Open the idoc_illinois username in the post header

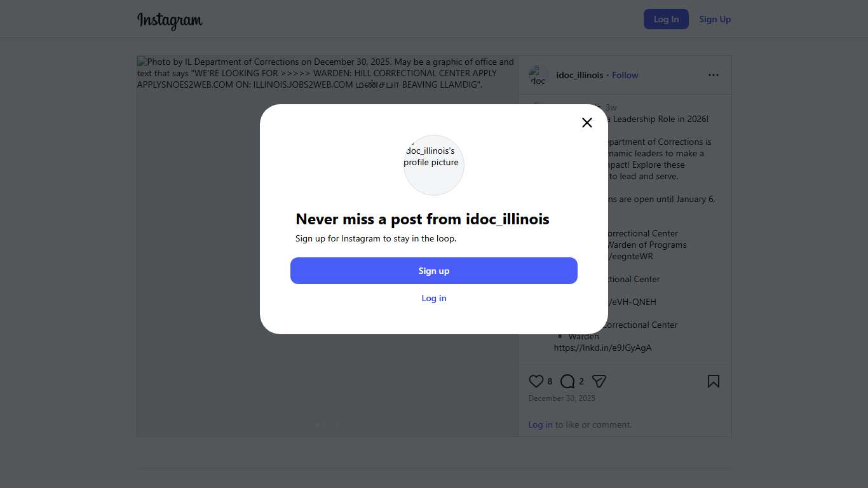point(580,75)
